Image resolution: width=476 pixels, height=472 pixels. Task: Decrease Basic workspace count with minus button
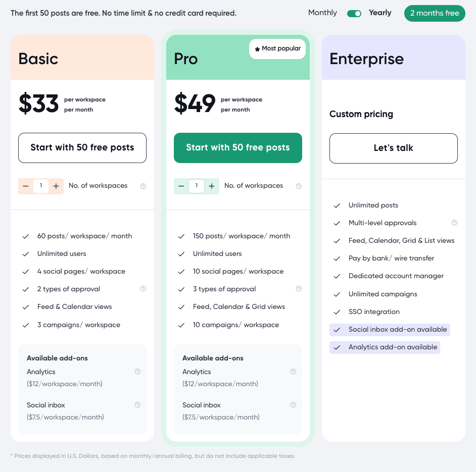point(26,186)
